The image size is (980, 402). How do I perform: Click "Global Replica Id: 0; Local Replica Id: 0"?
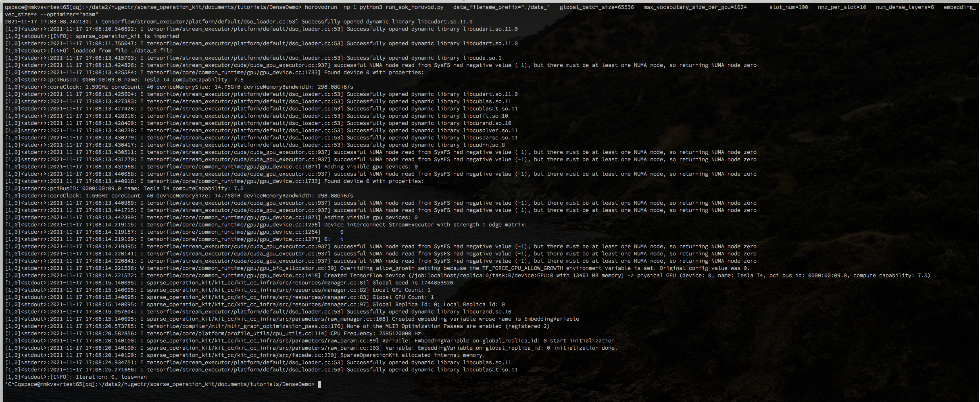pos(439,305)
